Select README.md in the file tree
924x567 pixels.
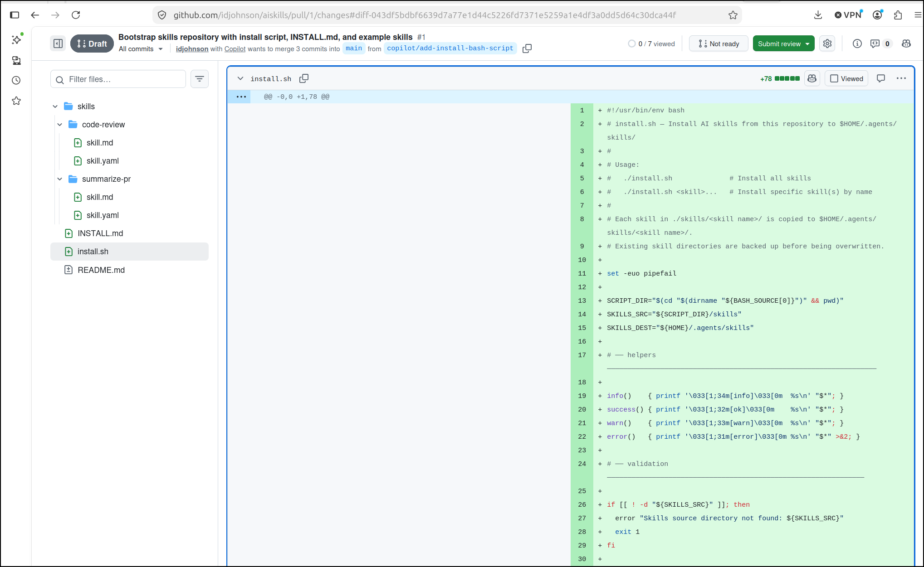coord(129,270)
